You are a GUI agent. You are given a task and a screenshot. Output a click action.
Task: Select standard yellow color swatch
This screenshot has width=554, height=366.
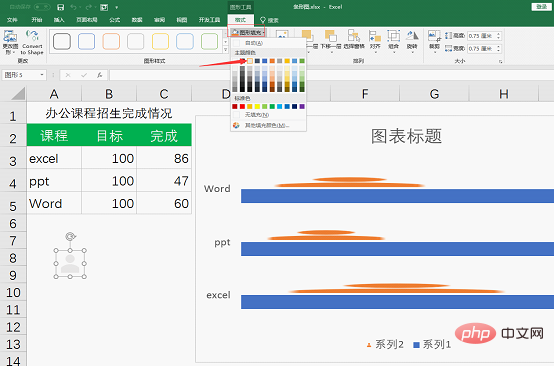point(257,106)
